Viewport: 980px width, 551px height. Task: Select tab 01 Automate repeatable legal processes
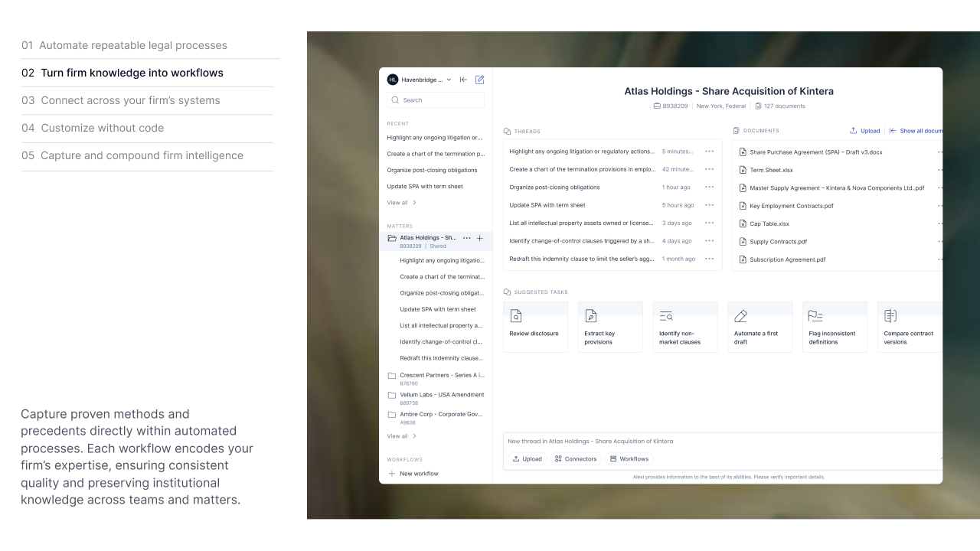[x=124, y=45]
